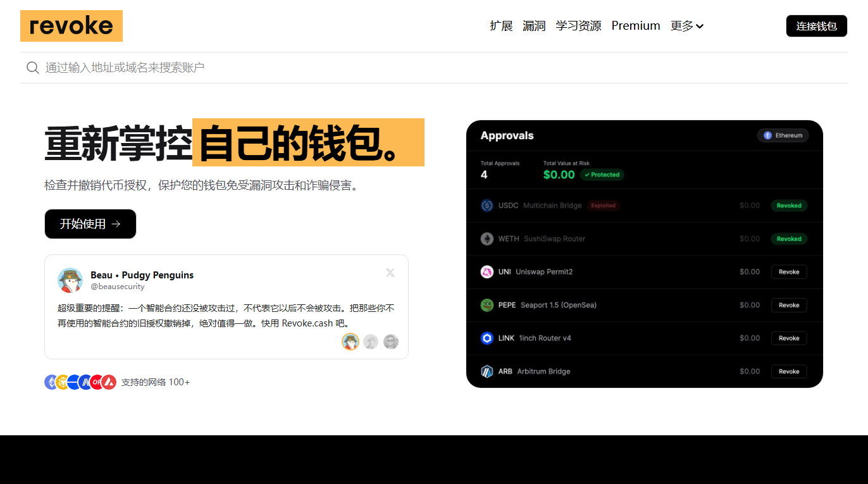Click Beau's Pudgy Penguins avatar beside his name
868x484 pixels.
(70, 280)
